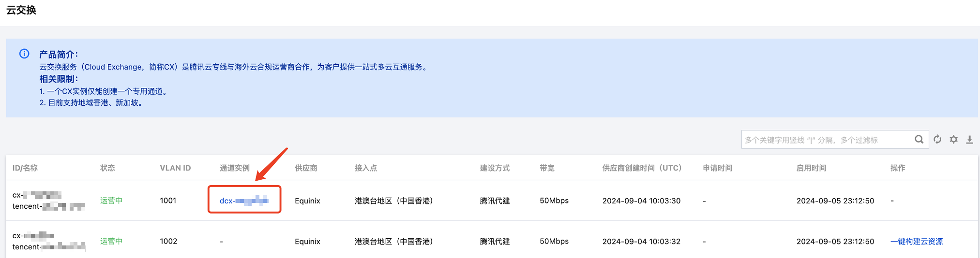The height and width of the screenshot is (258, 980).
Task: Click the blue info icon
Action: (x=24, y=54)
